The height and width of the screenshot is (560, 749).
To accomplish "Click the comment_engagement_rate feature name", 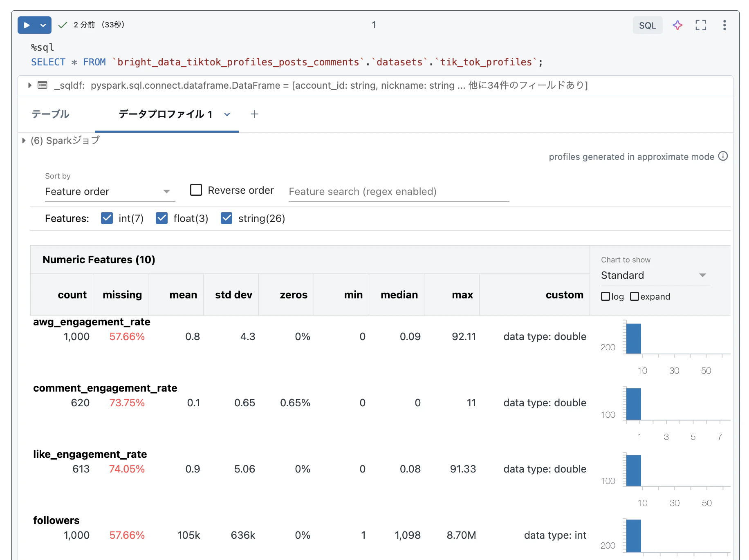I will [105, 388].
